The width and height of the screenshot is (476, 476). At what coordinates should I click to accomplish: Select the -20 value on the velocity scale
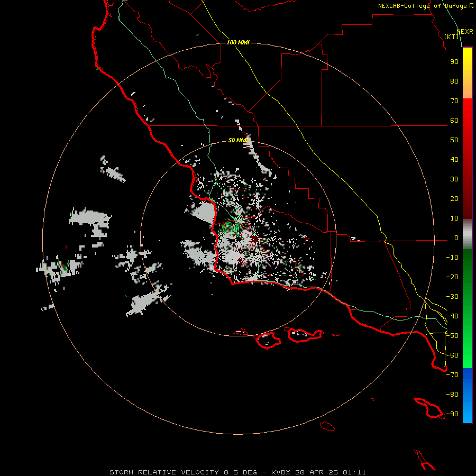pos(452,277)
